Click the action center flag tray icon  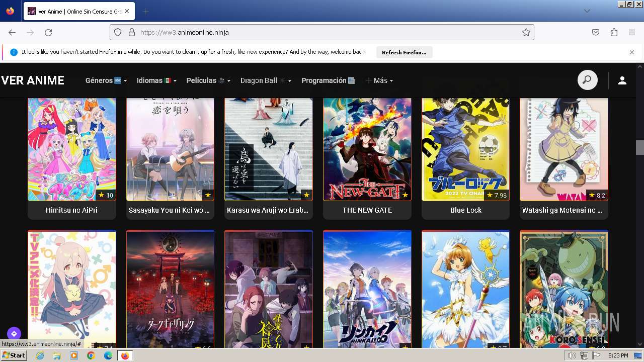(596, 355)
